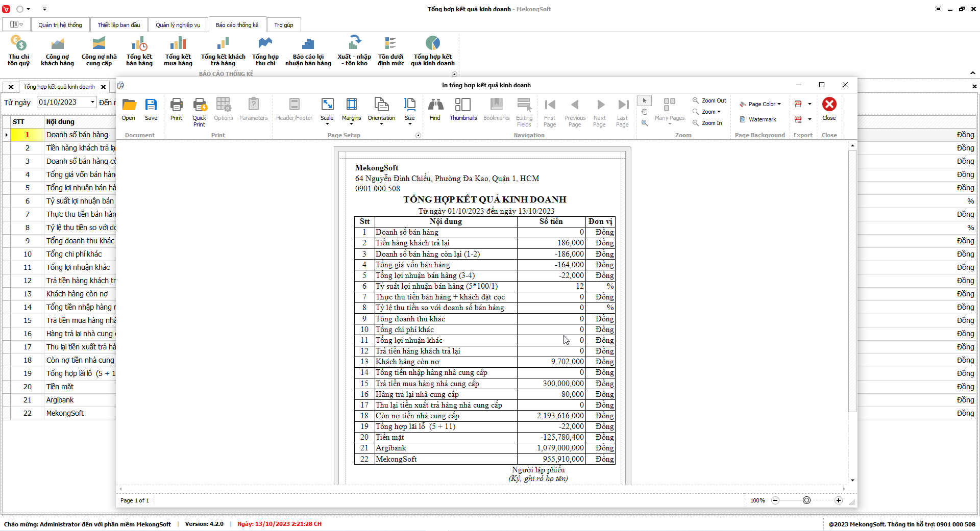The image size is (980, 531).
Task: Activate the hand pan tool
Action: 645,112
